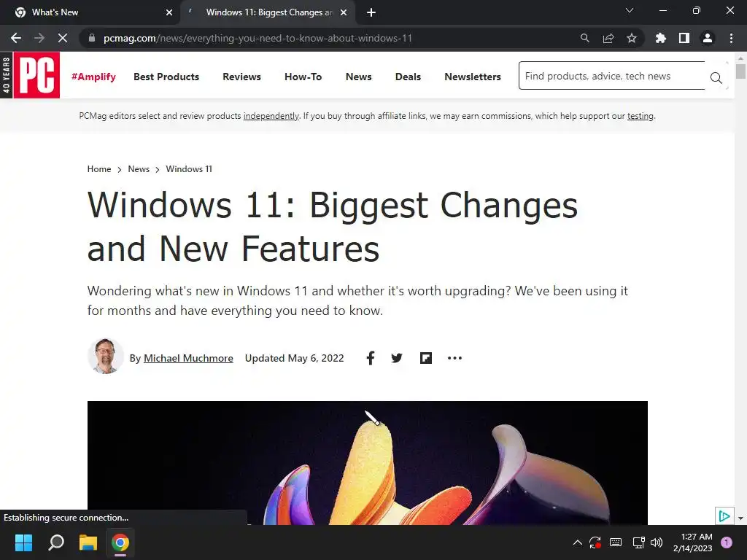Open the tab search dropdown arrow

[630, 10]
